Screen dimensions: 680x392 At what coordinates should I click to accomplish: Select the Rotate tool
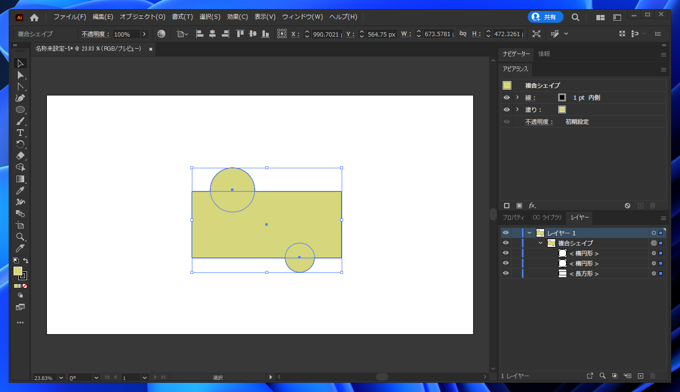[20, 144]
